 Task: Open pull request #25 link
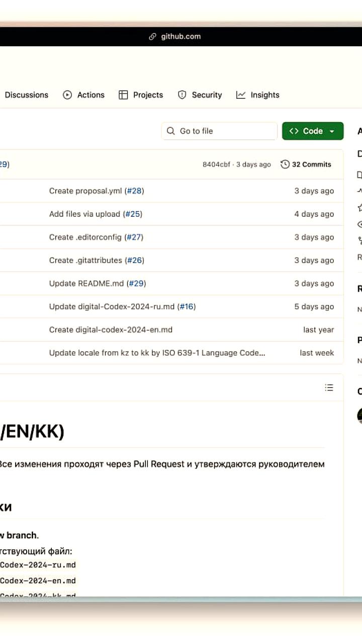(x=133, y=214)
